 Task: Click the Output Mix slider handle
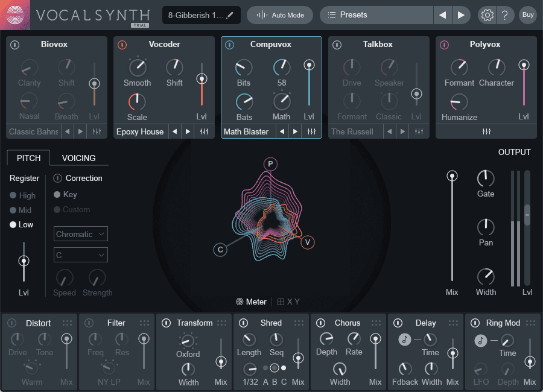point(452,176)
